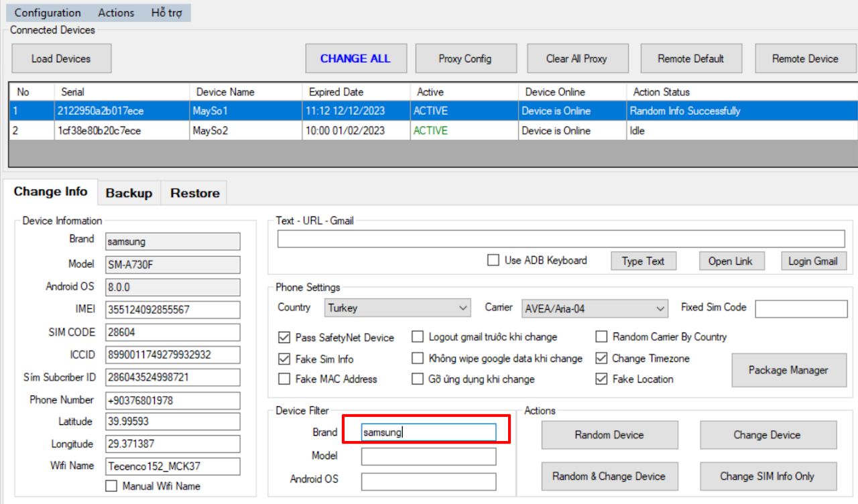
Task: Expand the Country dropdown showing Turkey
Action: pos(397,308)
